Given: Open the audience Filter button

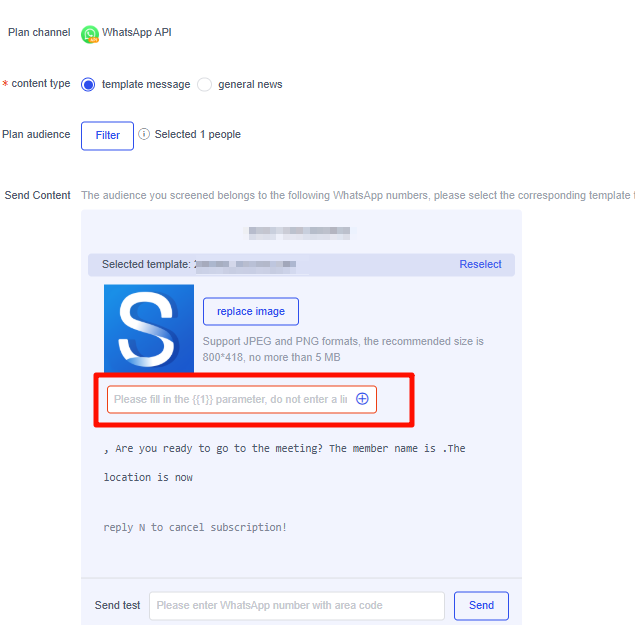Looking at the screenshot, I should pyautogui.click(x=107, y=135).
